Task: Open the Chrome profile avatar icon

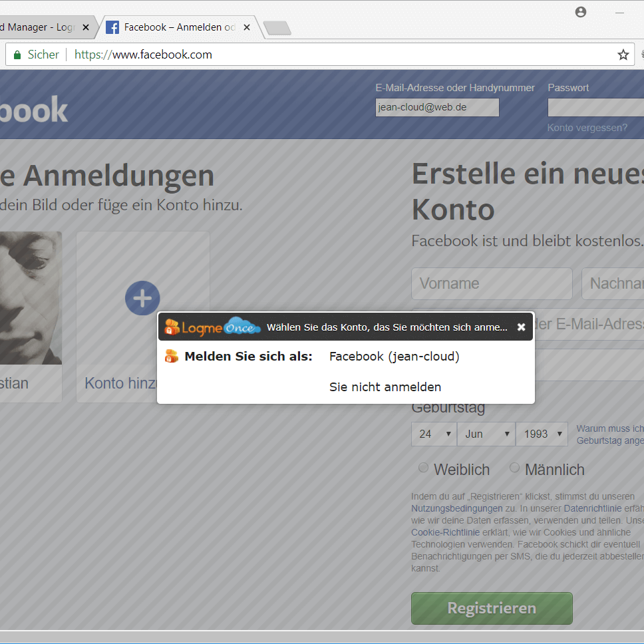Action: point(581,13)
